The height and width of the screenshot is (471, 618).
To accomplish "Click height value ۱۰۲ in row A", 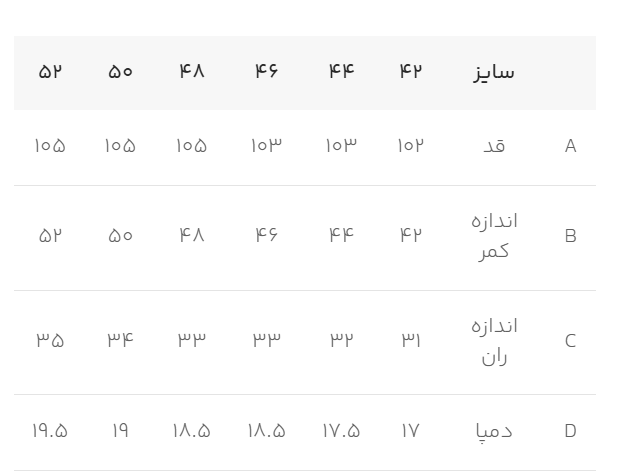I will [x=410, y=145].
